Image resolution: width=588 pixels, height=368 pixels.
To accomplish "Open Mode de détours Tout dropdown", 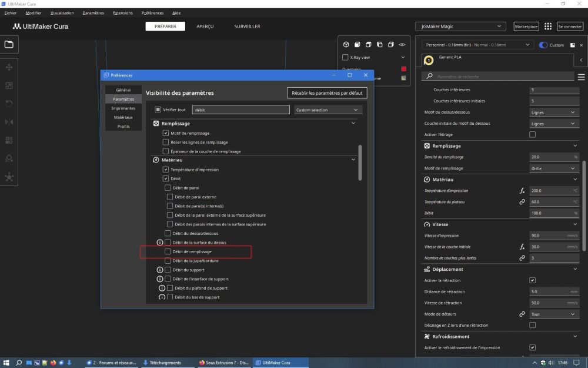I will click(554, 314).
